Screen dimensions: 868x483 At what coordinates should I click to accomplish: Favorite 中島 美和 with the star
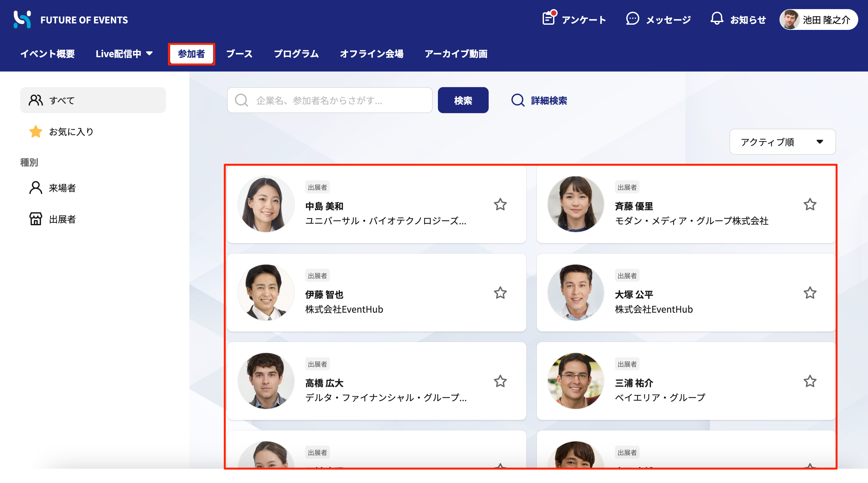pyautogui.click(x=500, y=204)
